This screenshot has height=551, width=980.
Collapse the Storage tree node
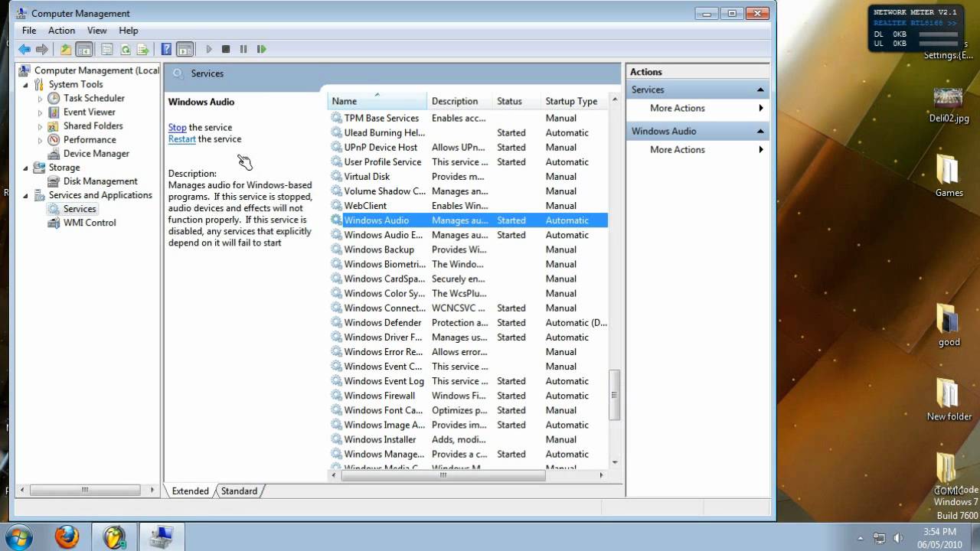25,168
